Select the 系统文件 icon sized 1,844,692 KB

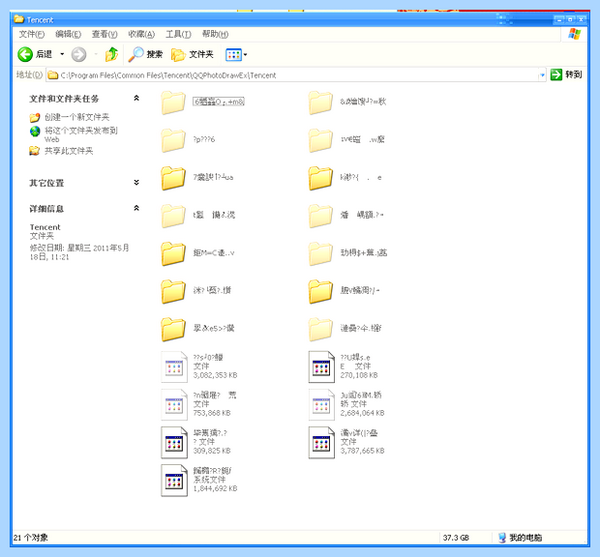click(174, 480)
